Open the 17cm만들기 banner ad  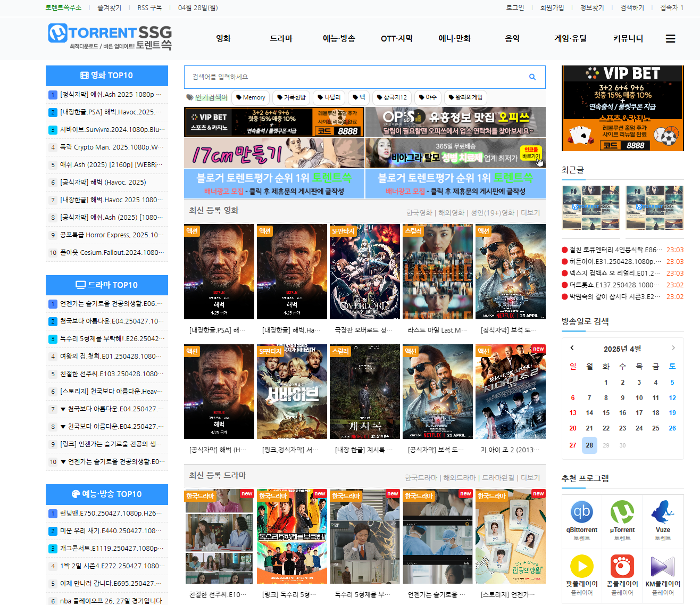click(x=274, y=153)
